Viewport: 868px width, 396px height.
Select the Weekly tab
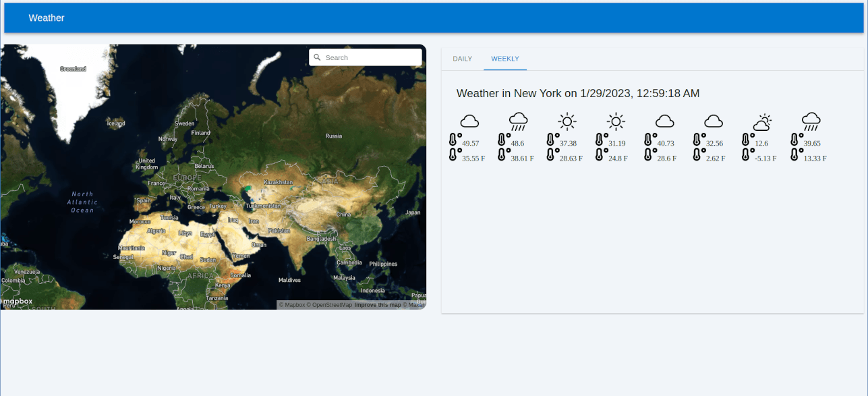505,59
